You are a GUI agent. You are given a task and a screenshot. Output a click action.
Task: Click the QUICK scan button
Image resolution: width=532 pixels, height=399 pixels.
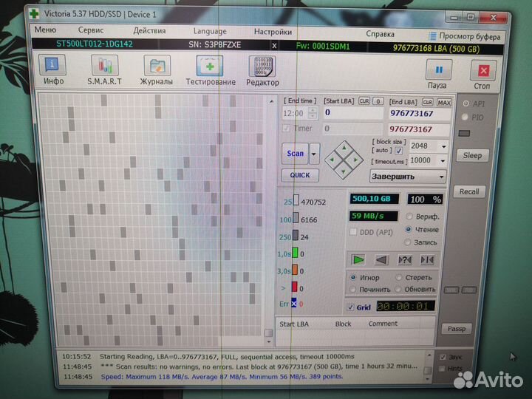[300, 175]
